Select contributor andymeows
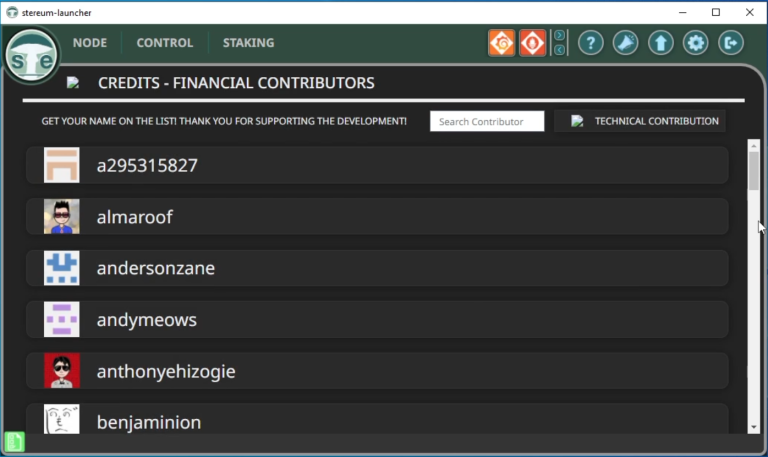This screenshot has height=457, width=768. click(377, 319)
